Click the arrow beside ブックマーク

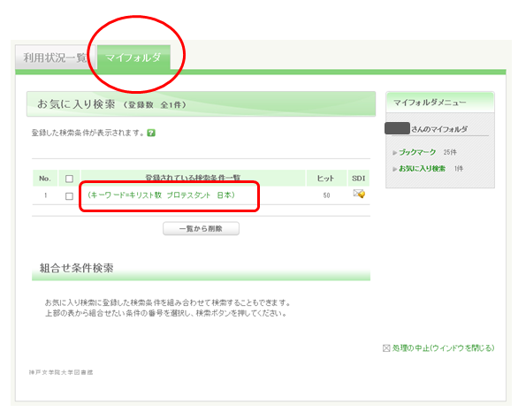pyautogui.click(x=395, y=153)
